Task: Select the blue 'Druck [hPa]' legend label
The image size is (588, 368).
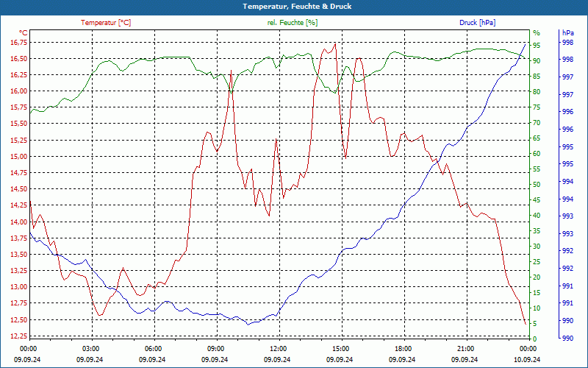Action: 477,23
